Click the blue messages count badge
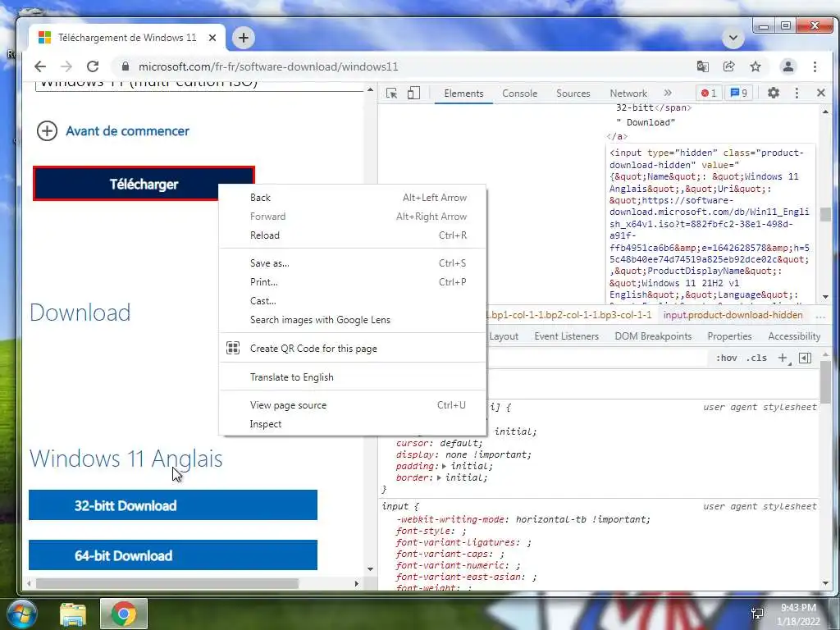Image resolution: width=840 pixels, height=630 pixels. [739, 93]
